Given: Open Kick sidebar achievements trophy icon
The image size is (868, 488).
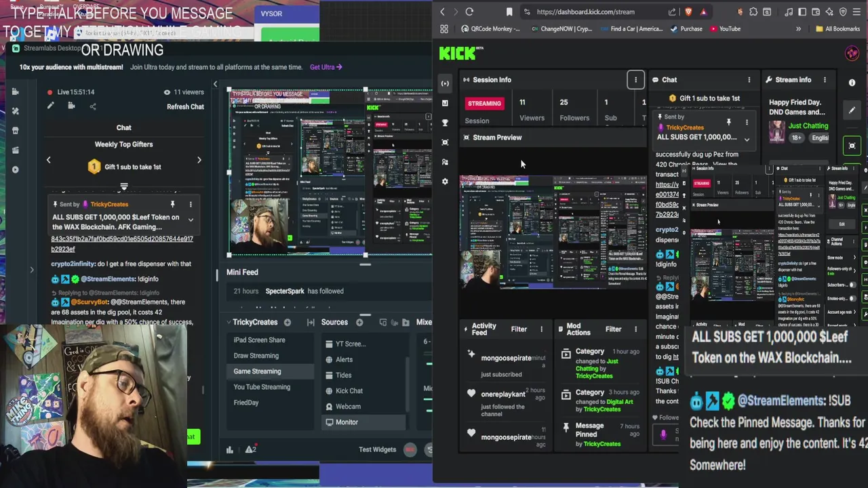Looking at the screenshot, I should point(445,123).
